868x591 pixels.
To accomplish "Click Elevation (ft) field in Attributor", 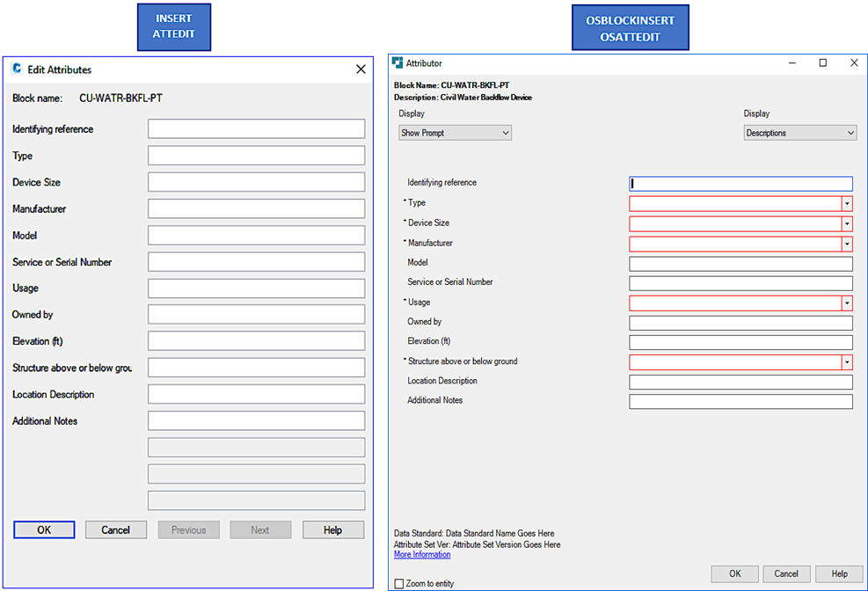I will [x=740, y=342].
